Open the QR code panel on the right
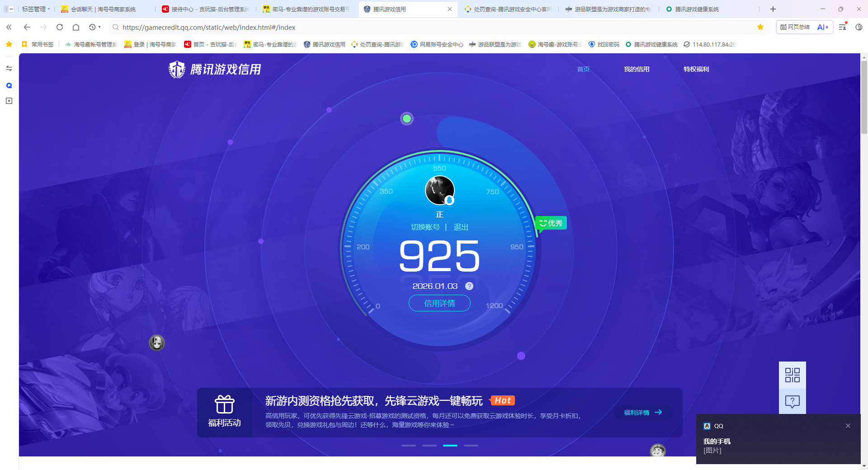 (792, 375)
